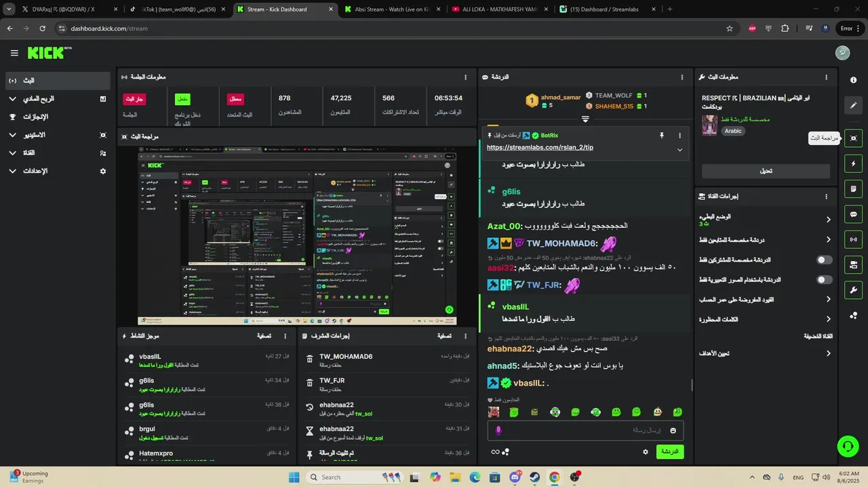Viewport: 868px width, 488px height.
Task: Click filter (تصفية) in the activity feed panel
Action: point(264,335)
